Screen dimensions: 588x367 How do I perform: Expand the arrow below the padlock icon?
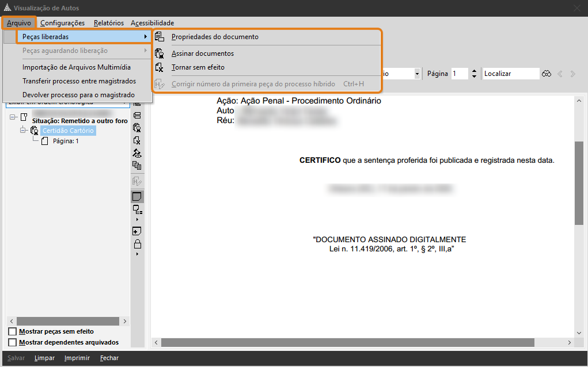tap(137, 254)
